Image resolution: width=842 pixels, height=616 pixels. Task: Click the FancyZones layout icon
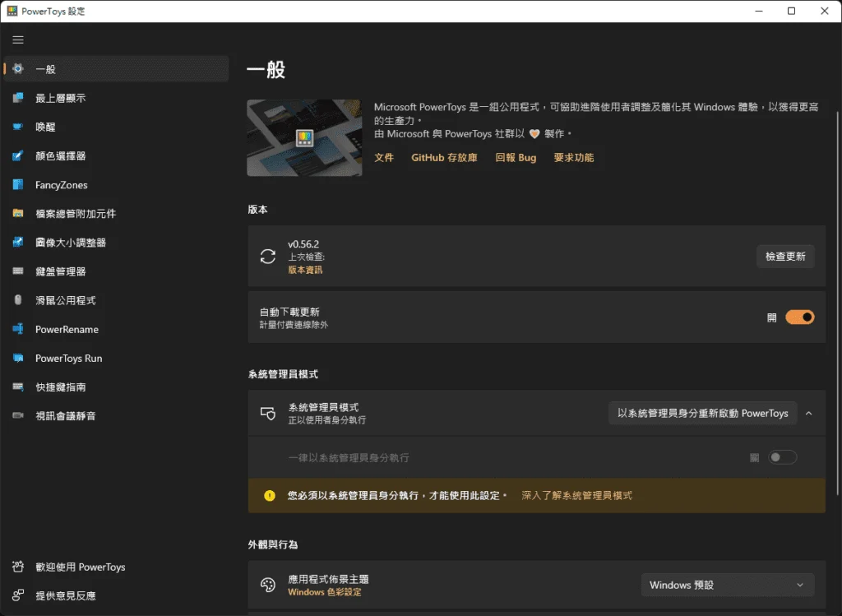[18, 185]
